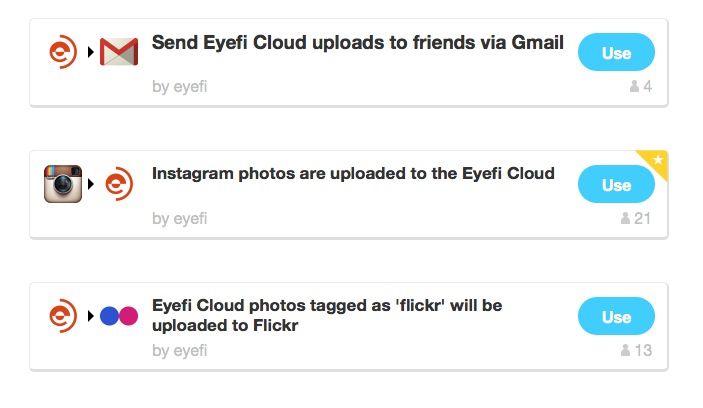Image resolution: width=703 pixels, height=408 pixels.
Task: Click 'by eyefi' under the Flickr recipe
Action: coord(179,351)
